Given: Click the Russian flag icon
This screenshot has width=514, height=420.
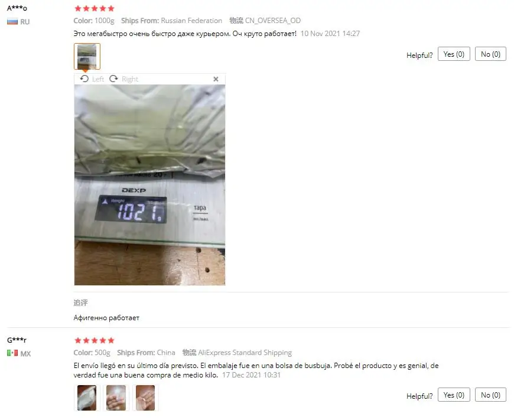Looking at the screenshot, I should point(12,22).
